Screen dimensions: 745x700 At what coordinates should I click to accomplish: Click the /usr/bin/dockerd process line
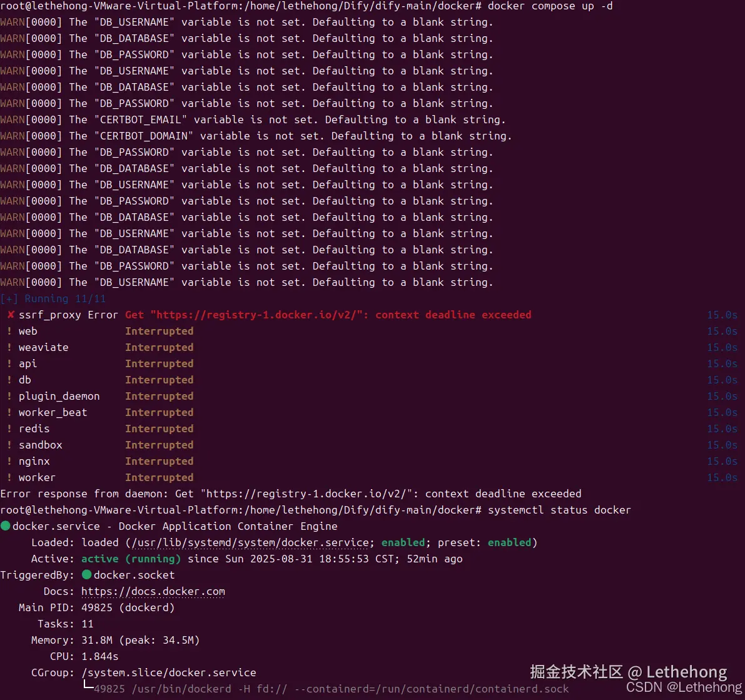331,689
